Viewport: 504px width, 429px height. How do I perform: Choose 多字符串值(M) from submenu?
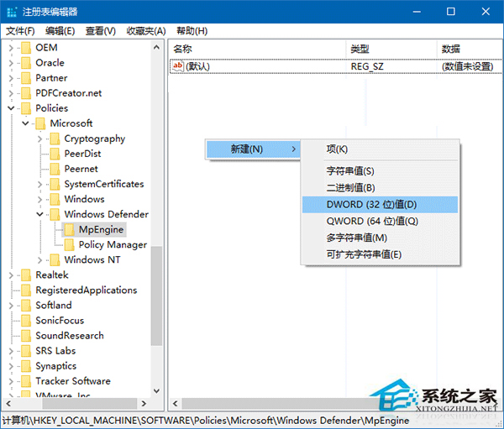[380, 238]
